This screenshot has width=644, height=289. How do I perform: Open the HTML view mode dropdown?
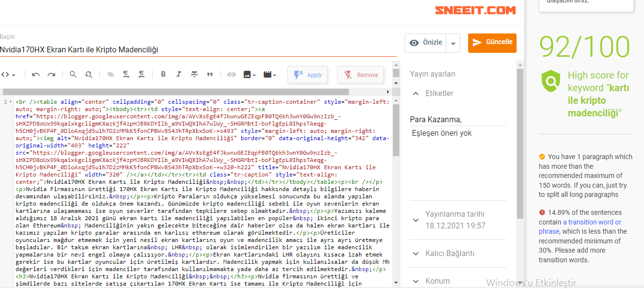8,75
